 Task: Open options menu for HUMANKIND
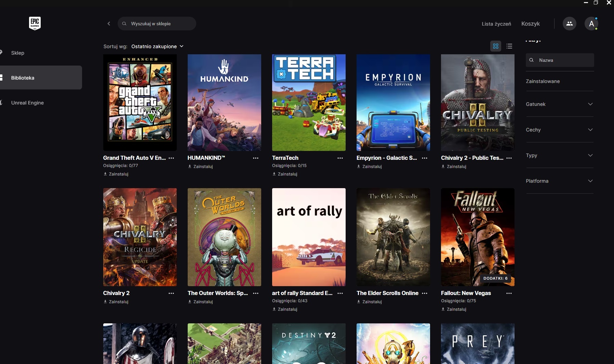[256, 158]
